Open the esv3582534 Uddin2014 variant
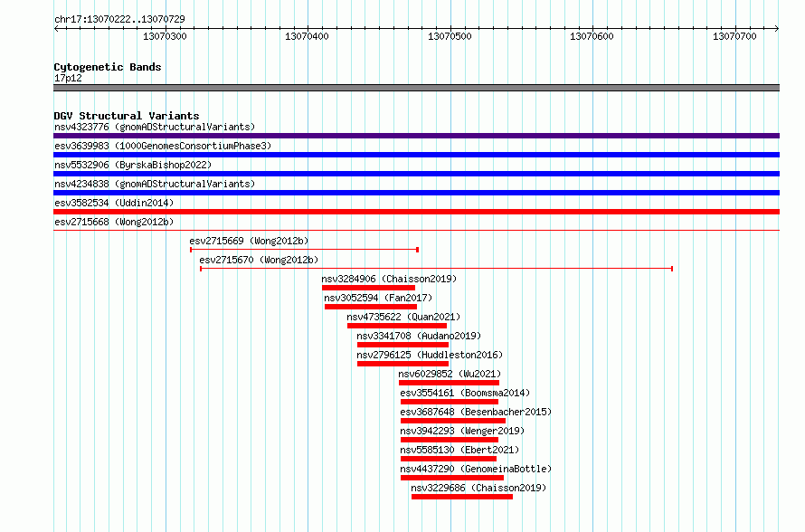 click(x=114, y=203)
